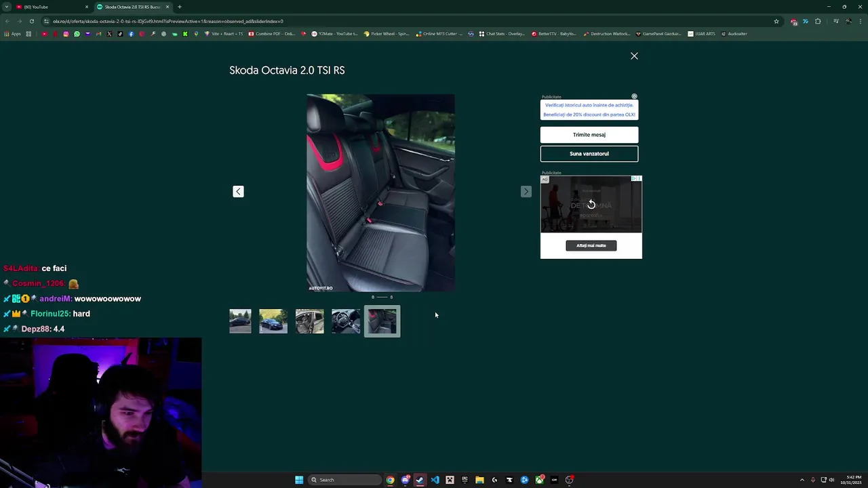
Task: Bookmark this page with the star
Action: (x=776, y=21)
